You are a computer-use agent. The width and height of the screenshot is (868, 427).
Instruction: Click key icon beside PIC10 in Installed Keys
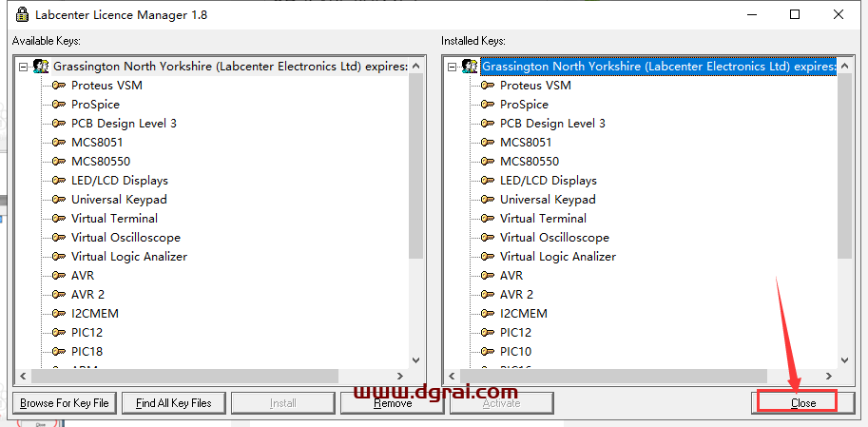[x=488, y=351]
